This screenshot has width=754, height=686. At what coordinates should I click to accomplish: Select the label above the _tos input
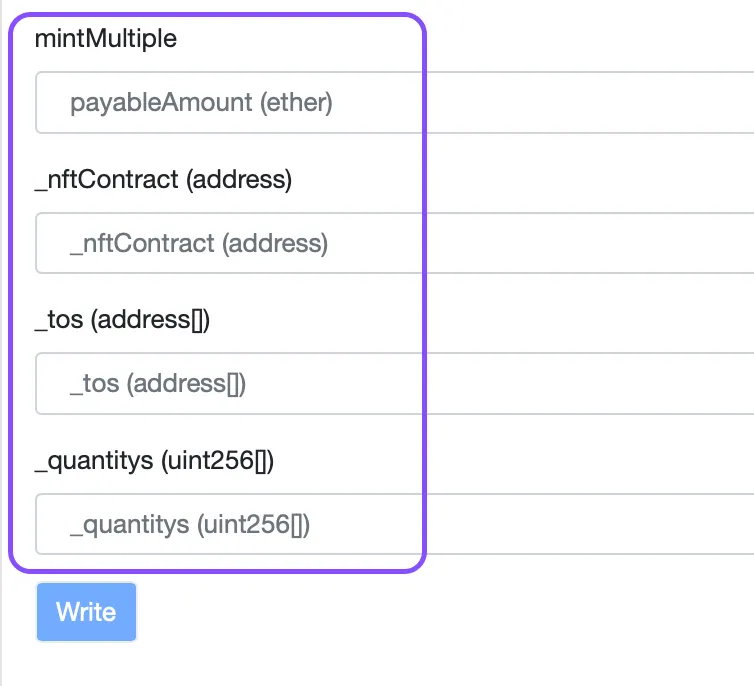(x=122, y=321)
